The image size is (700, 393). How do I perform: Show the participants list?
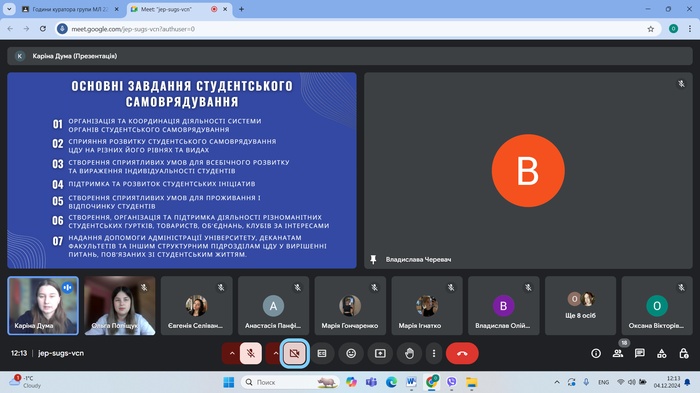[x=618, y=353]
